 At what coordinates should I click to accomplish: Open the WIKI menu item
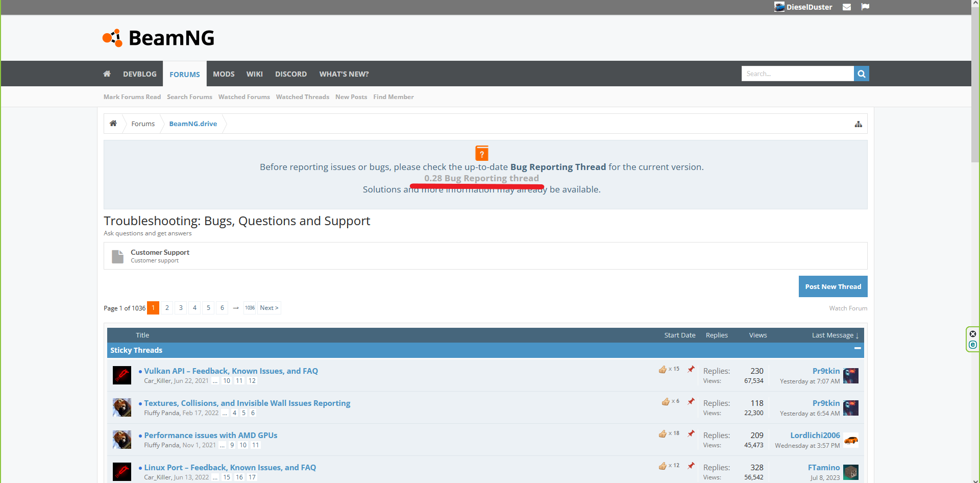pos(255,74)
